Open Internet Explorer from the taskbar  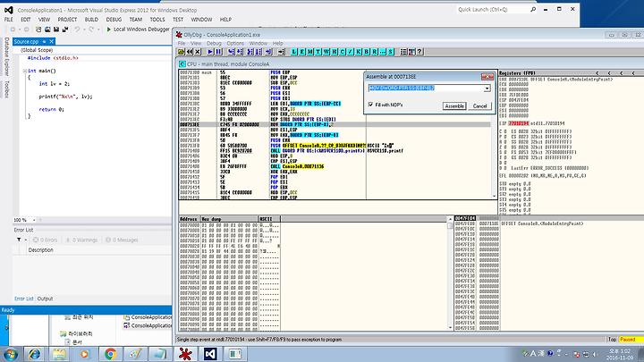35,354
